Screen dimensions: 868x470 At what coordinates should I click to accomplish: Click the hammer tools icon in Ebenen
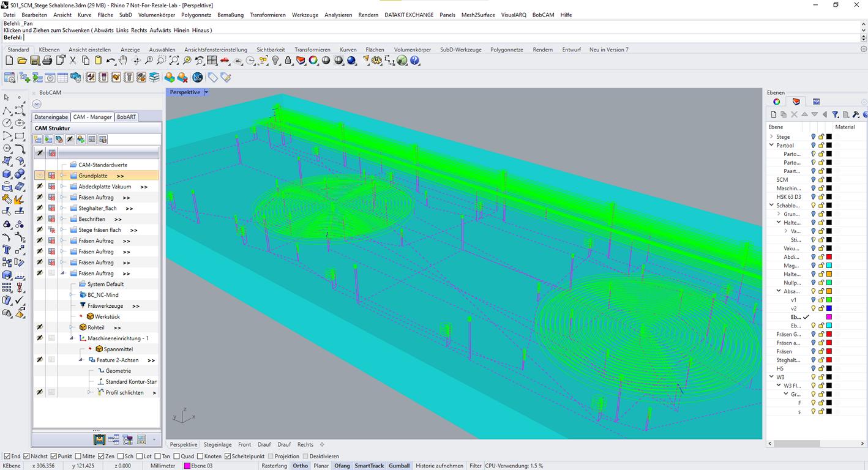[856, 114]
